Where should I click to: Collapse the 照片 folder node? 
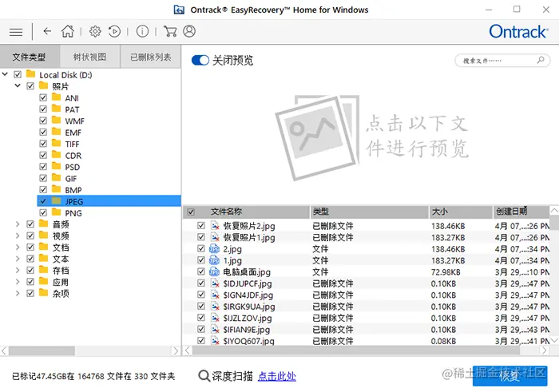point(18,85)
